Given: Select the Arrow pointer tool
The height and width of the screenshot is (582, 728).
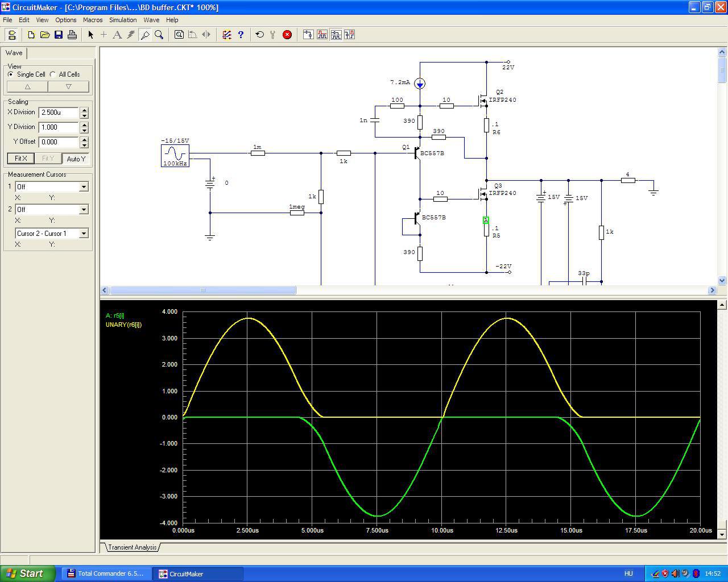Looking at the screenshot, I should [90, 35].
